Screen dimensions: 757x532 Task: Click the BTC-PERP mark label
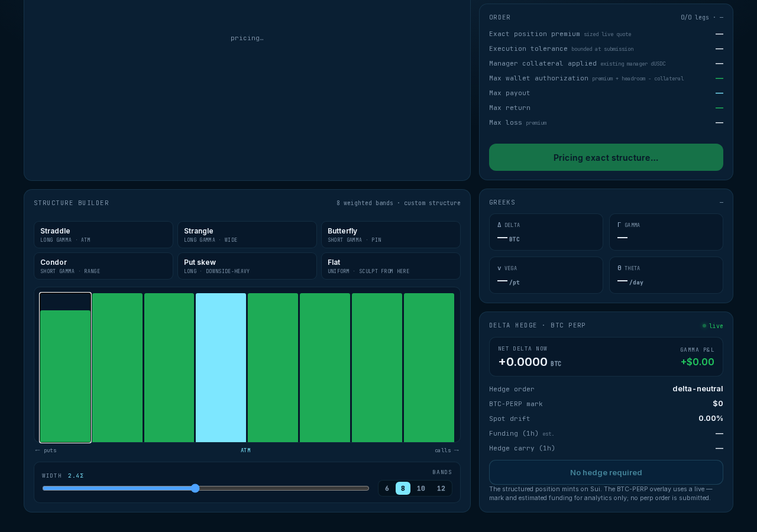click(x=516, y=404)
